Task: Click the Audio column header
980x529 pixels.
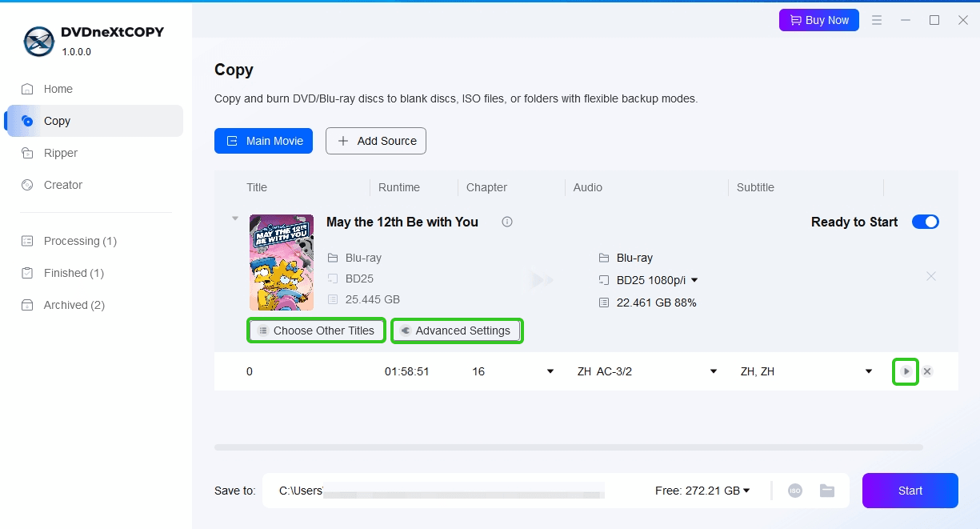Action: (588, 187)
